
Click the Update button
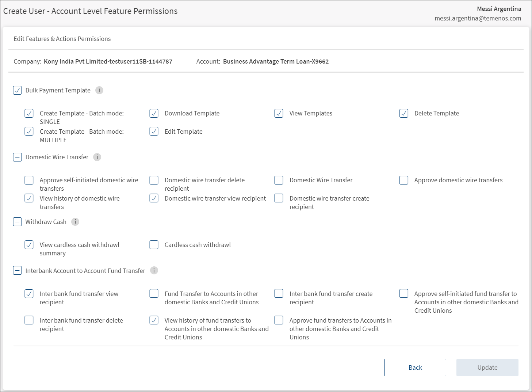tap(487, 368)
